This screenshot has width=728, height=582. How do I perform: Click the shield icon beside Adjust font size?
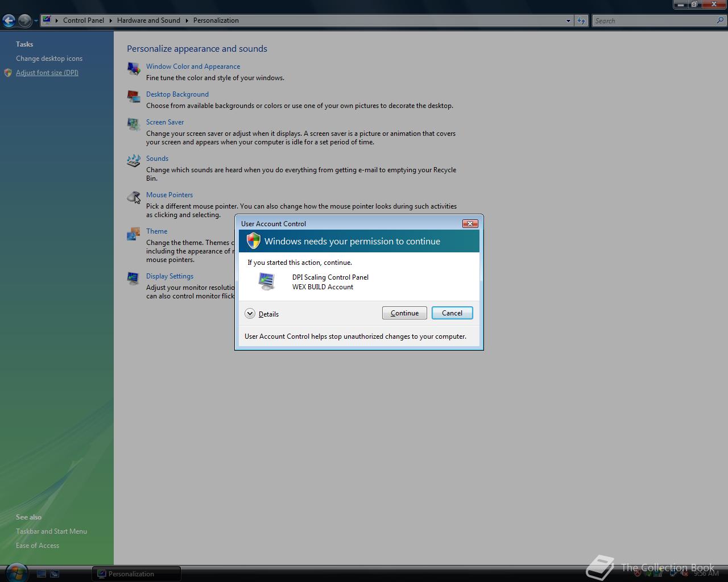pyautogui.click(x=8, y=73)
